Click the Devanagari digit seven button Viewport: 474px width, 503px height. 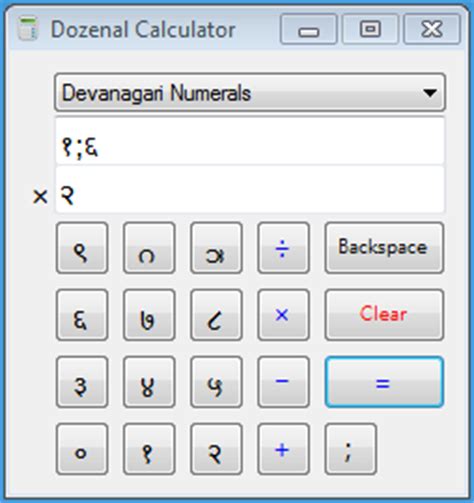click(x=149, y=315)
